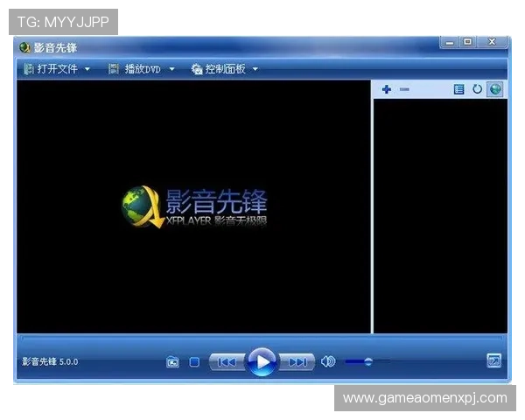Close the 影音先锋 window
Image resolution: width=525 pixels, height=420 pixels.
(492, 42)
